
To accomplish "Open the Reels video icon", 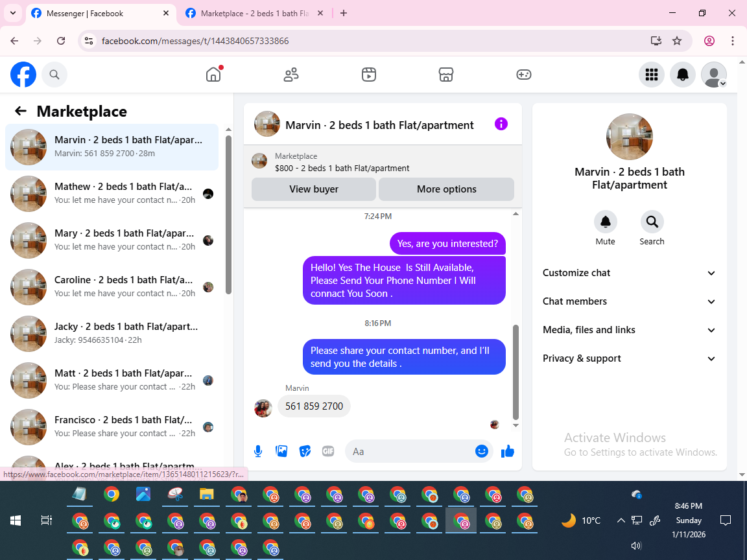I will coord(369,75).
